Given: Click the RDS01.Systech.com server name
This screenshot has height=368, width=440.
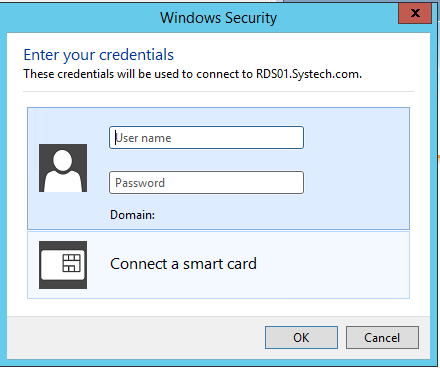Looking at the screenshot, I should 309,74.
